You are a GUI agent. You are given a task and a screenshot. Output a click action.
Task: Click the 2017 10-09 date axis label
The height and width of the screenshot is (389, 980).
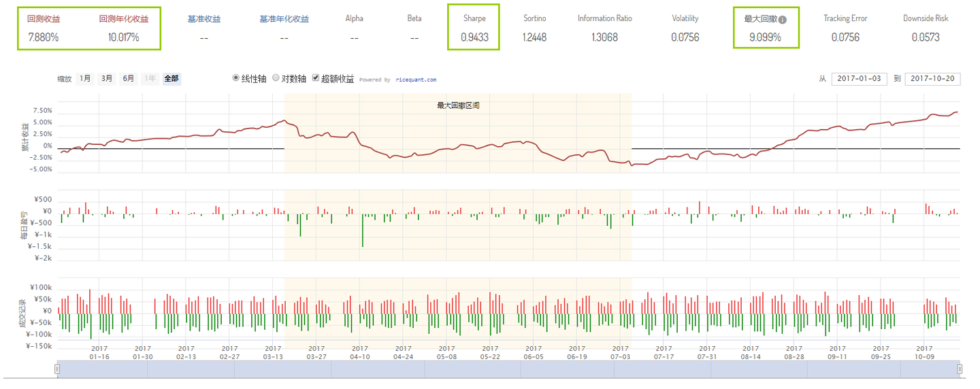tap(924, 352)
